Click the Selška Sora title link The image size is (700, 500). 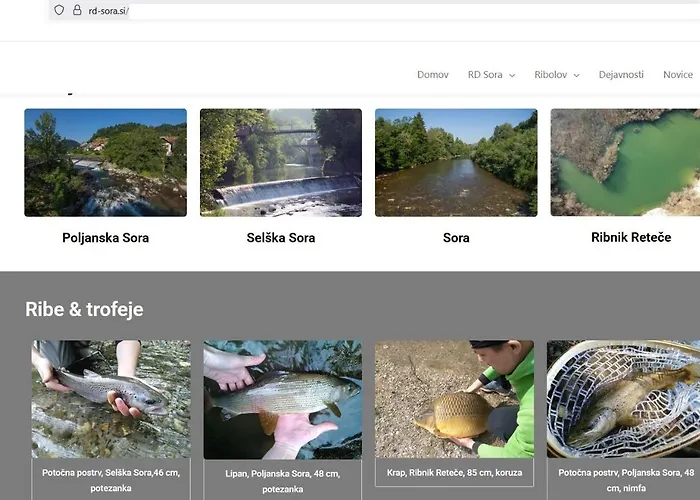coord(280,238)
